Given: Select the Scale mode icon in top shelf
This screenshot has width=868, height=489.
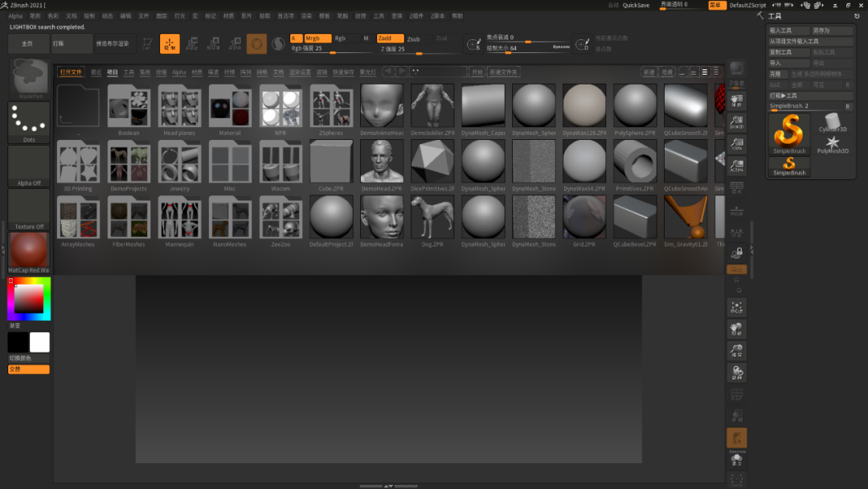Looking at the screenshot, I should (x=214, y=43).
